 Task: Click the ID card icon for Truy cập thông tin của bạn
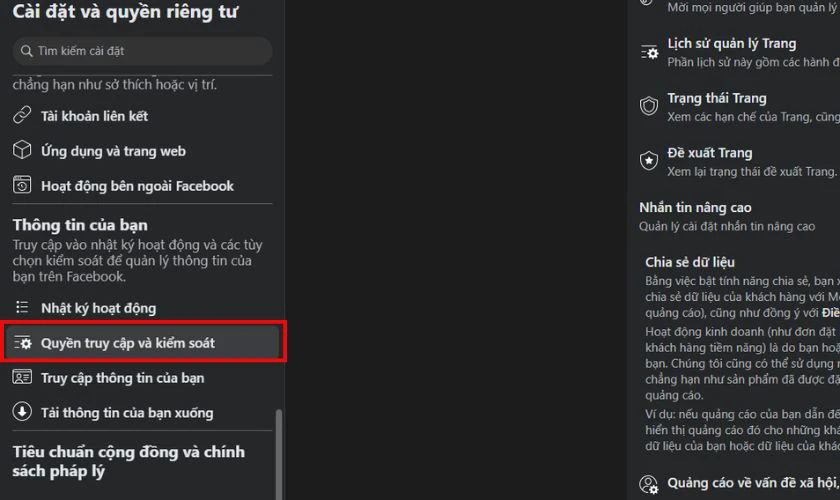coord(22,377)
